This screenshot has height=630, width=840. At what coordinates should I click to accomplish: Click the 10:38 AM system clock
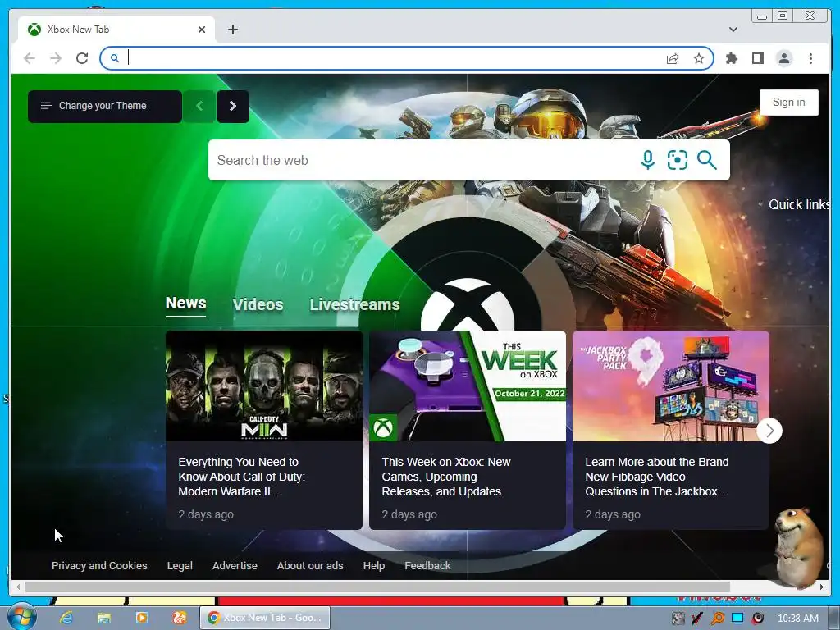pyautogui.click(x=797, y=619)
